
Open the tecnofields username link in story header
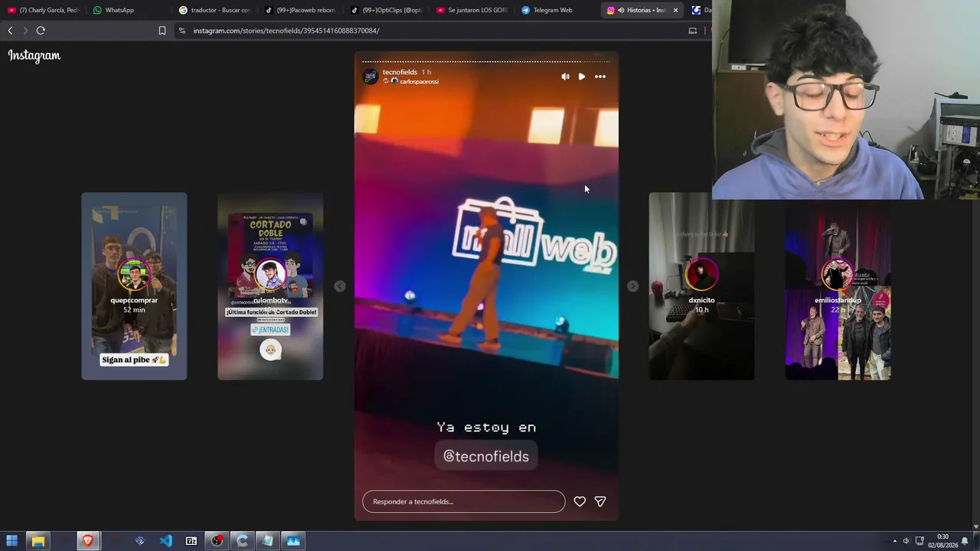tap(400, 72)
